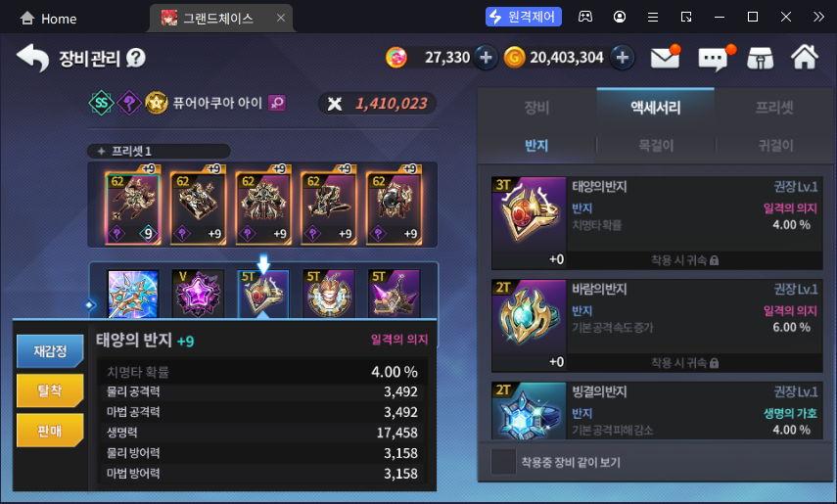Open the chat speech bubble icon
This screenshot has height=504, width=837.
(715, 58)
